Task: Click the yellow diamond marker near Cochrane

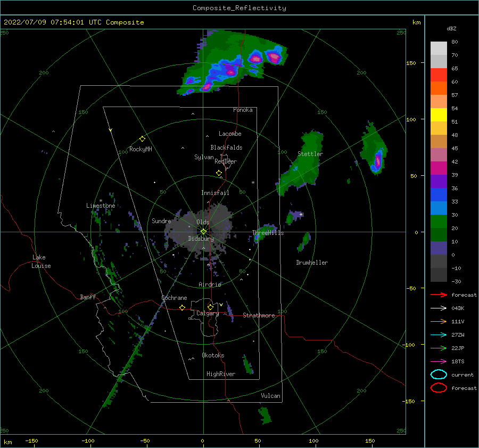Action: [182, 307]
